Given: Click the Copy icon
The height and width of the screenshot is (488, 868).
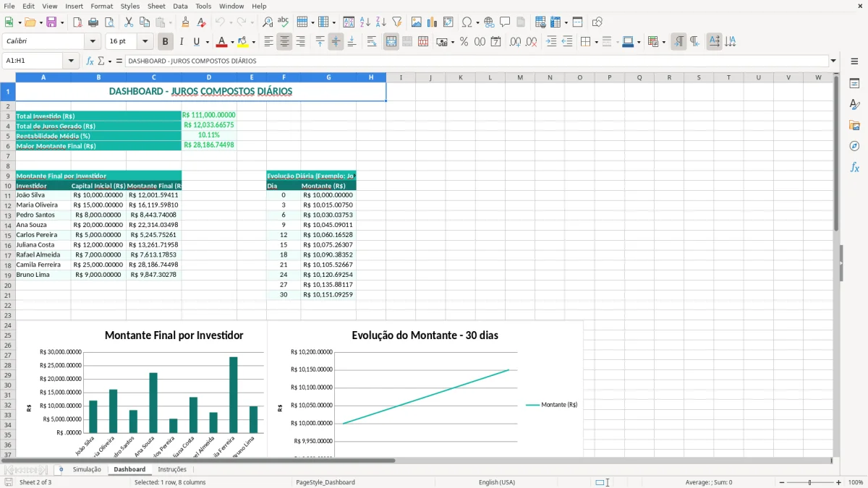Looking at the screenshot, I should 144,22.
